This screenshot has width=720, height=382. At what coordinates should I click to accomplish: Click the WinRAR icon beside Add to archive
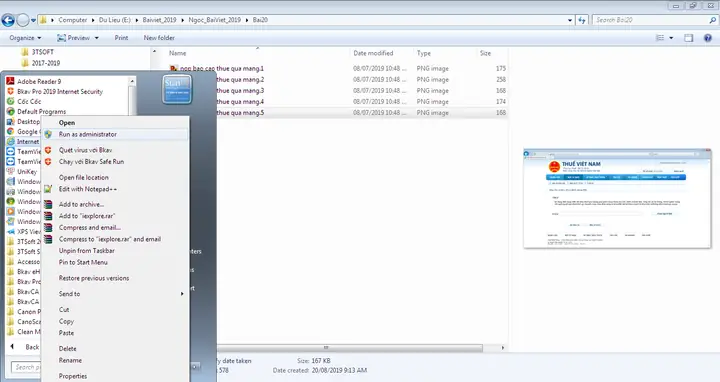click(x=48, y=204)
